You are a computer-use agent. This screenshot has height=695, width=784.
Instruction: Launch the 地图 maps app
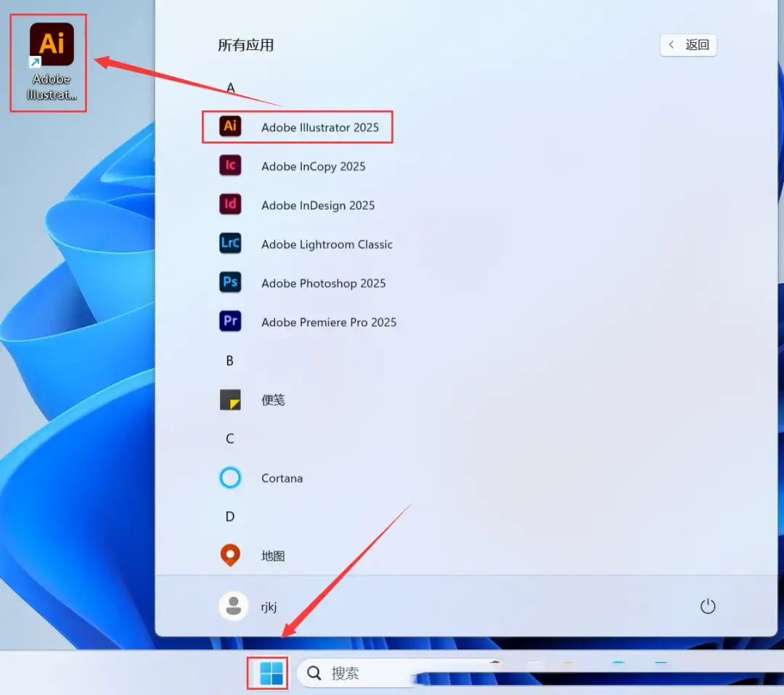(272, 556)
